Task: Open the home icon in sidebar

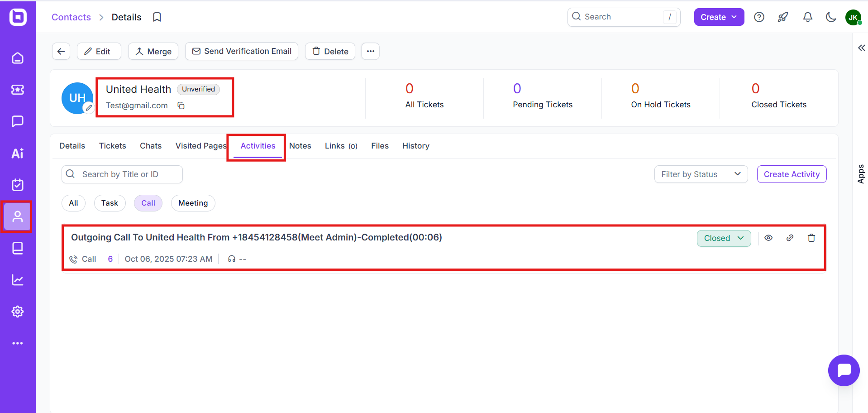Action: coord(18,58)
